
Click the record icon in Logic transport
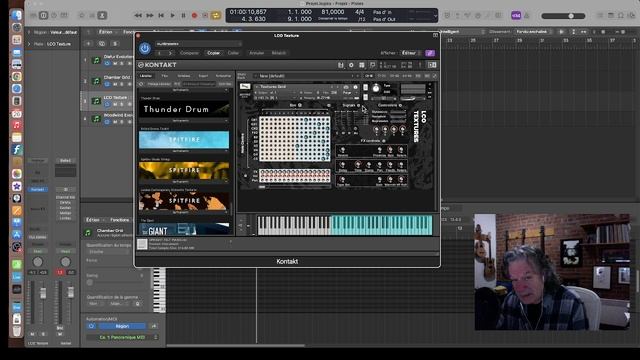[194, 16]
